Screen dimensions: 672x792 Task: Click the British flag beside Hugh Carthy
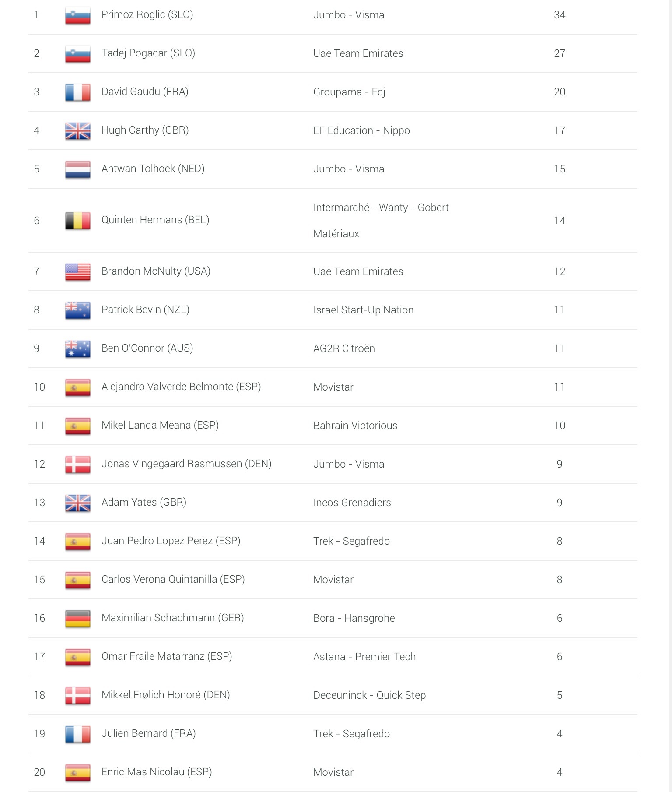click(77, 131)
